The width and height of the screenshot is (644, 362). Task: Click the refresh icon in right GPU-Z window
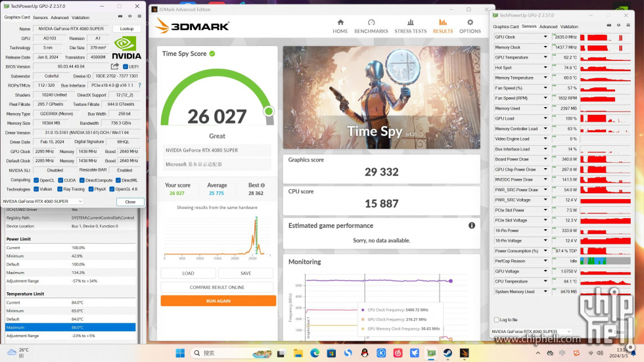[x=618, y=26]
